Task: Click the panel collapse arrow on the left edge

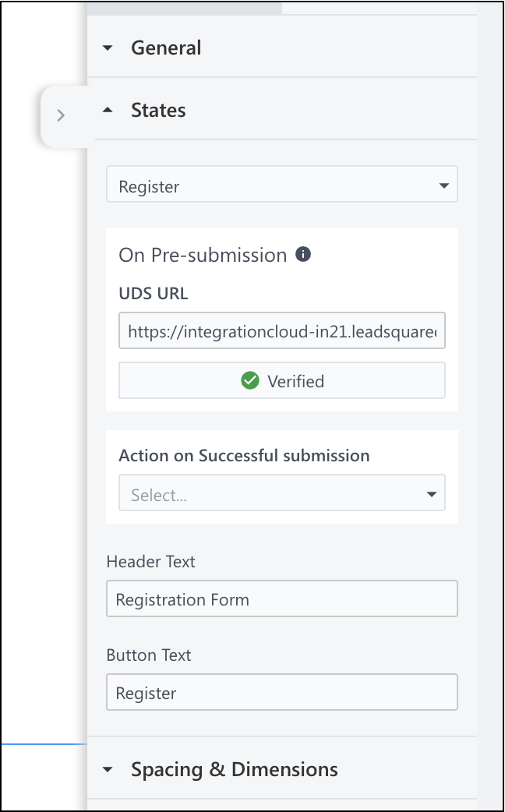Action: point(61,115)
